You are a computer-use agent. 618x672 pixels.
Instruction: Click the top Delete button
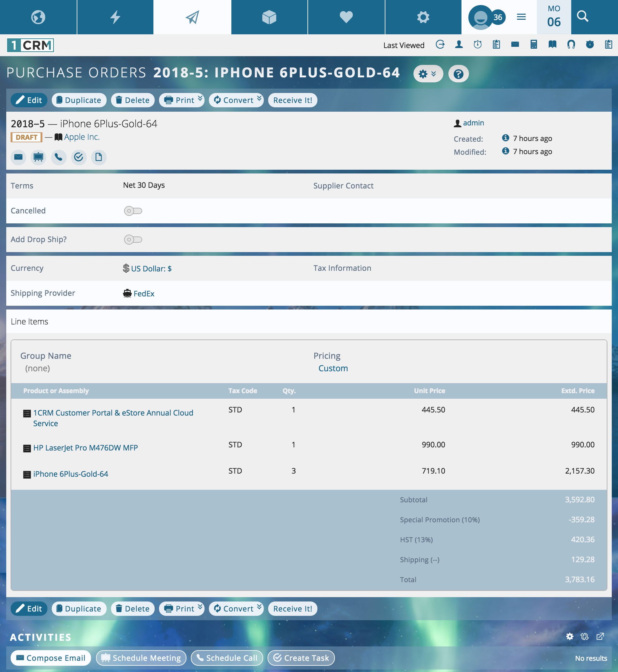pos(133,100)
